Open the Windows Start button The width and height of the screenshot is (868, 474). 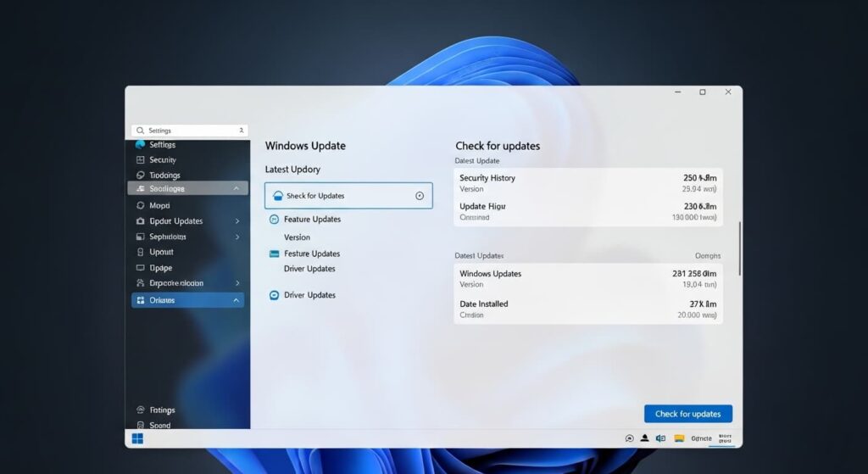pos(137,438)
